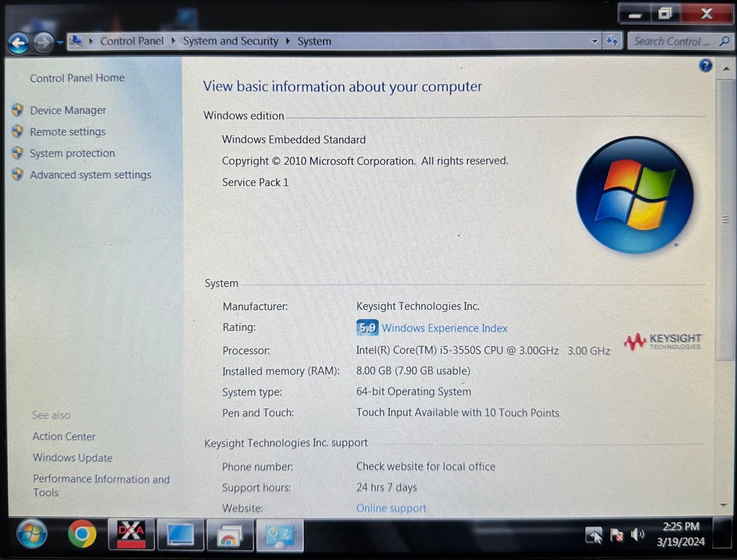737x560 pixels.
Task: Refresh the page with the refresh icon
Action: point(612,41)
